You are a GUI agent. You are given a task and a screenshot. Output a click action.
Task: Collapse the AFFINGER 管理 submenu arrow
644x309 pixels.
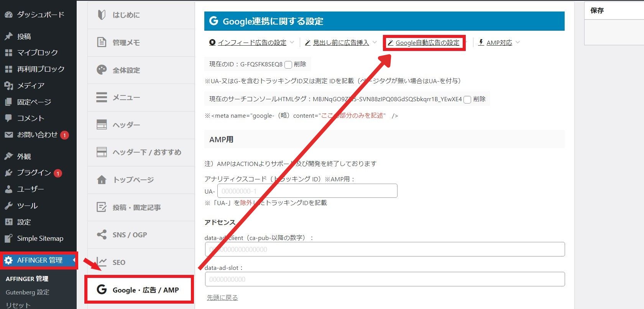click(74, 260)
